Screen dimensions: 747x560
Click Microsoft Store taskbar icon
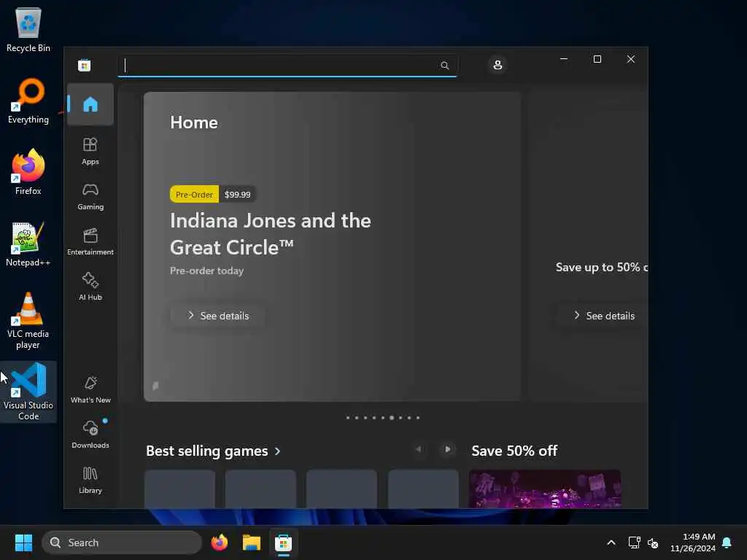(x=283, y=542)
